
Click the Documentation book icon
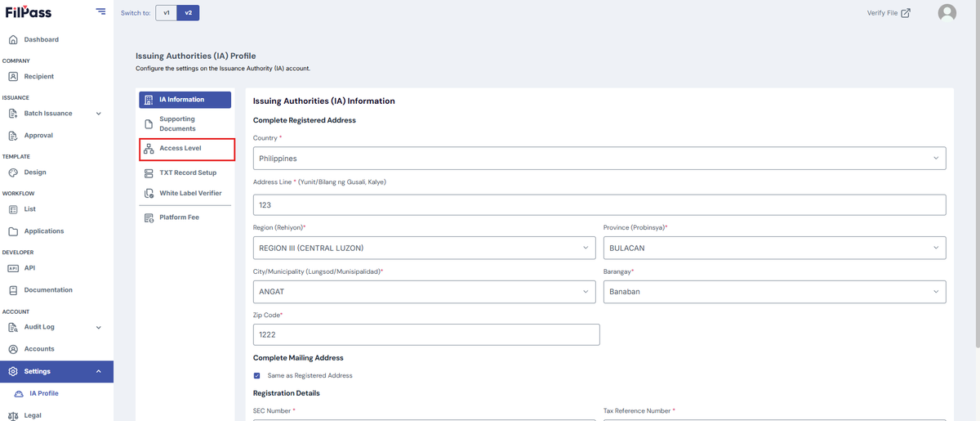[13, 289]
